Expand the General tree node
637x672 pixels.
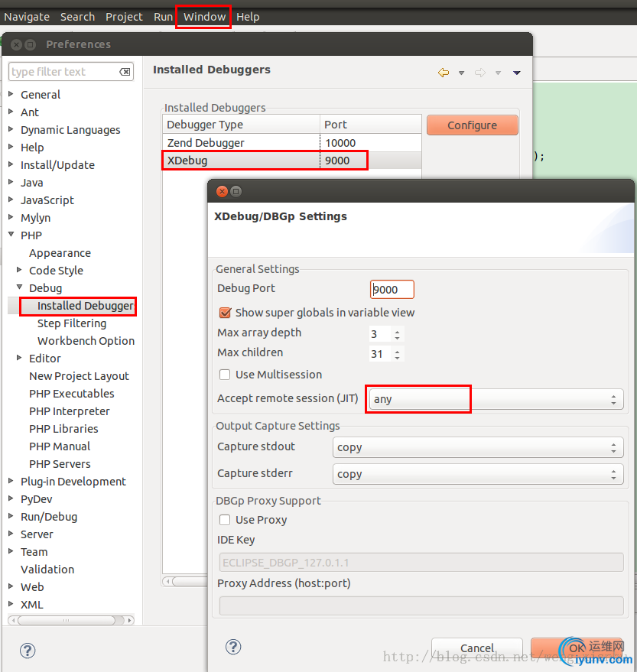pos(11,94)
